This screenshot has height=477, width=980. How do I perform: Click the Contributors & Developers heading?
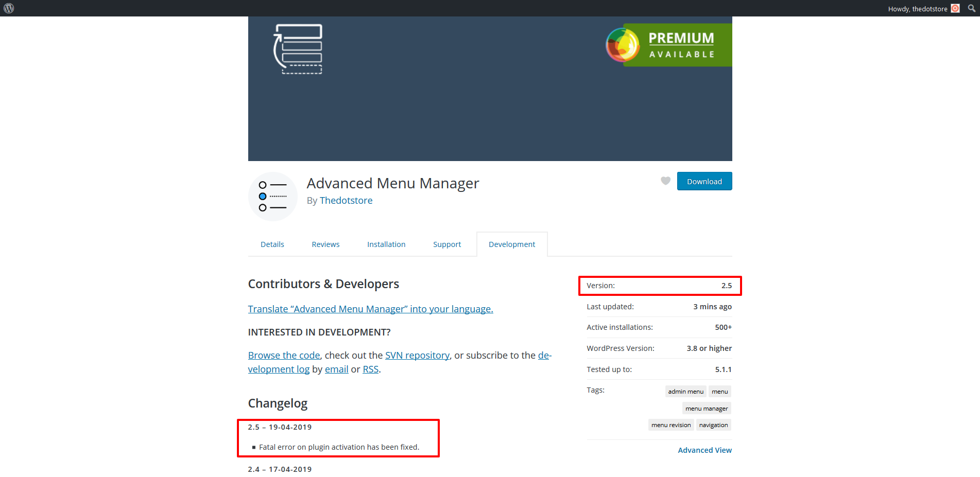(323, 284)
